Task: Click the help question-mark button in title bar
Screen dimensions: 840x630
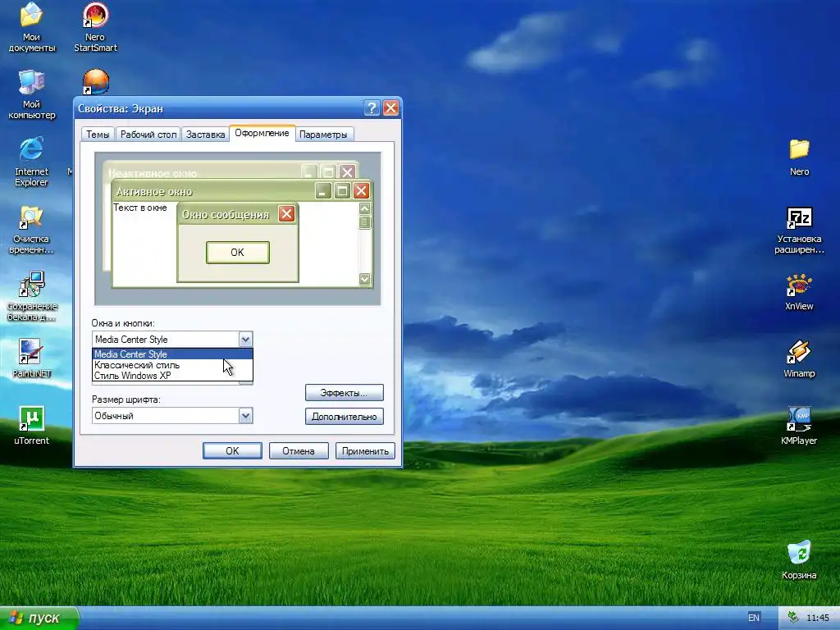Action: click(372, 107)
